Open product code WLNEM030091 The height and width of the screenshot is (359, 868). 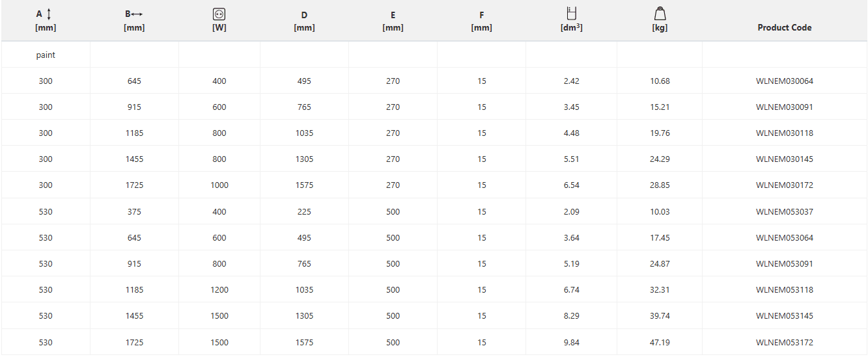pos(784,107)
